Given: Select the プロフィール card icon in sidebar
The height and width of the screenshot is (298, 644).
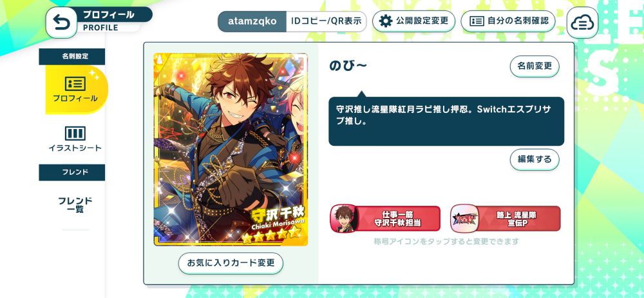Looking at the screenshot, I should [x=75, y=84].
